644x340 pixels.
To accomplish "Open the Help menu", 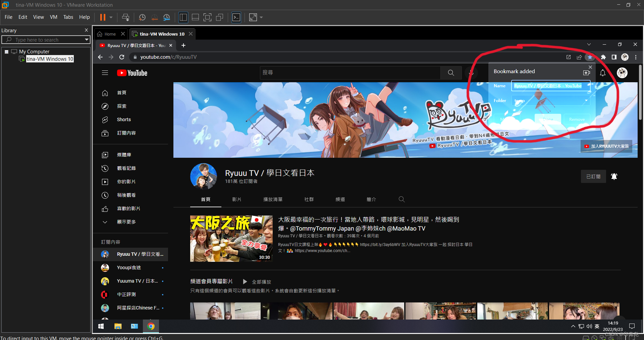I will click(85, 17).
